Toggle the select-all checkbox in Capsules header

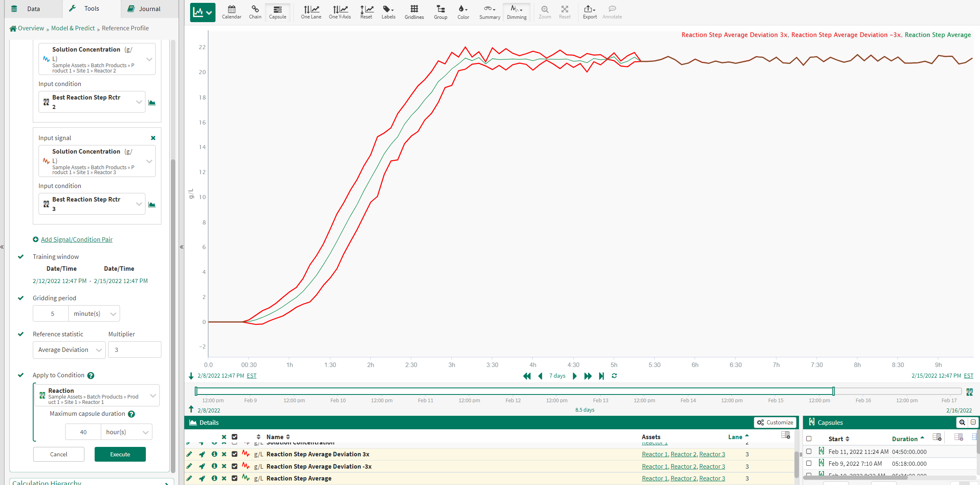pos(809,439)
